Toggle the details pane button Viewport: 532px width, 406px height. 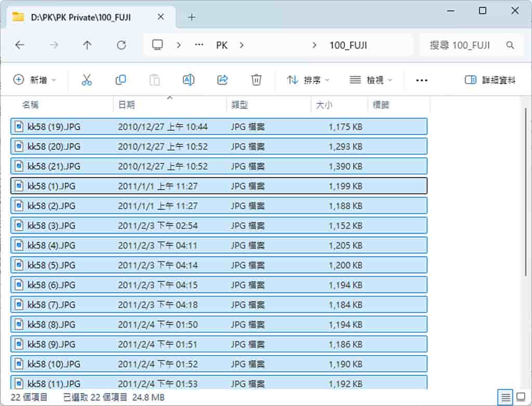[x=490, y=80]
